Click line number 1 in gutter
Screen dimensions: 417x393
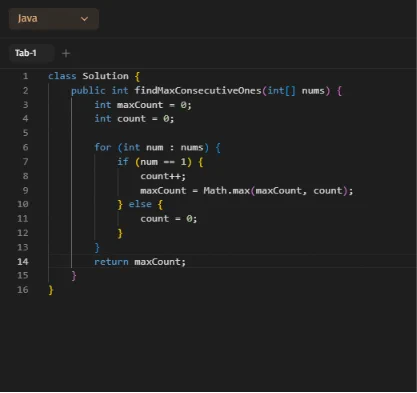coord(25,76)
